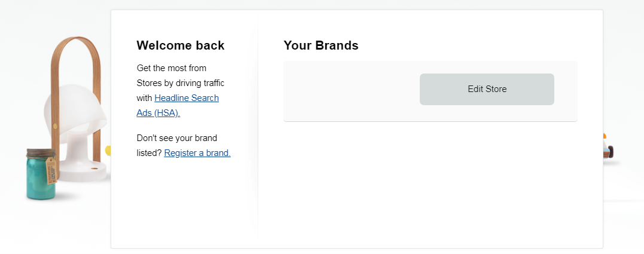Click the "Don't see your brand" text
The image size is (644, 254).
(x=176, y=138)
